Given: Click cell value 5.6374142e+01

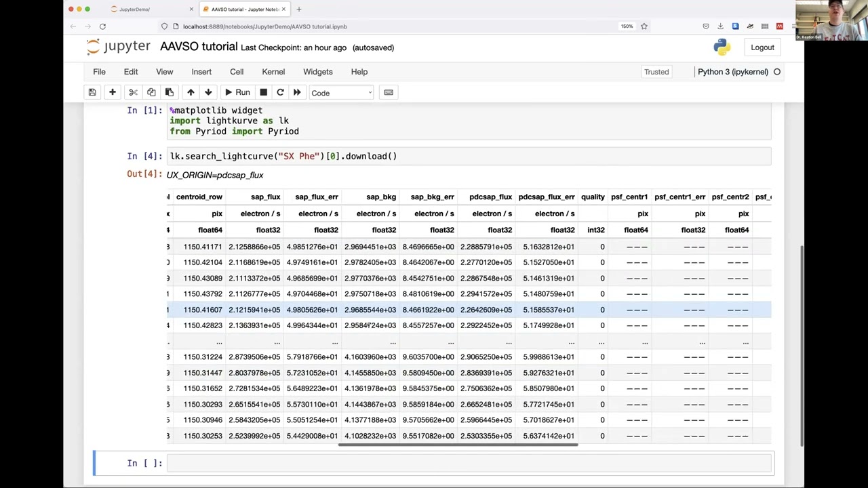Looking at the screenshot, I should point(549,436).
